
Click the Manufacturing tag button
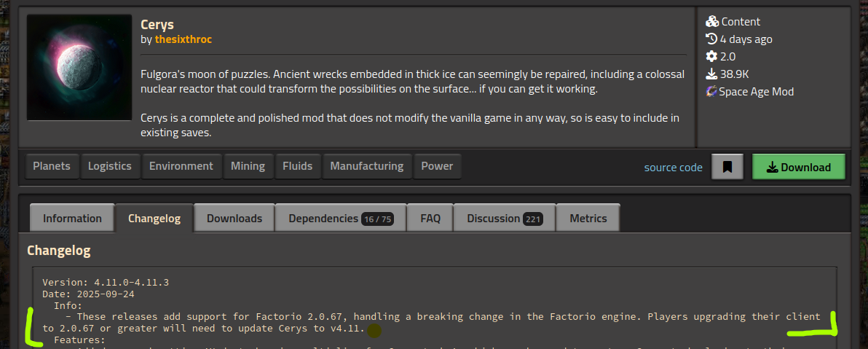click(x=366, y=166)
